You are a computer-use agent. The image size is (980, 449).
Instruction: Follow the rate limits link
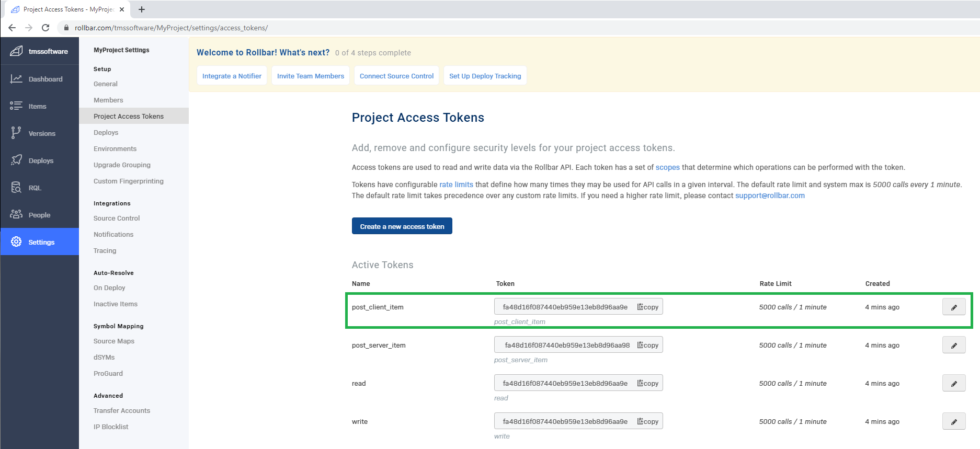coord(455,185)
